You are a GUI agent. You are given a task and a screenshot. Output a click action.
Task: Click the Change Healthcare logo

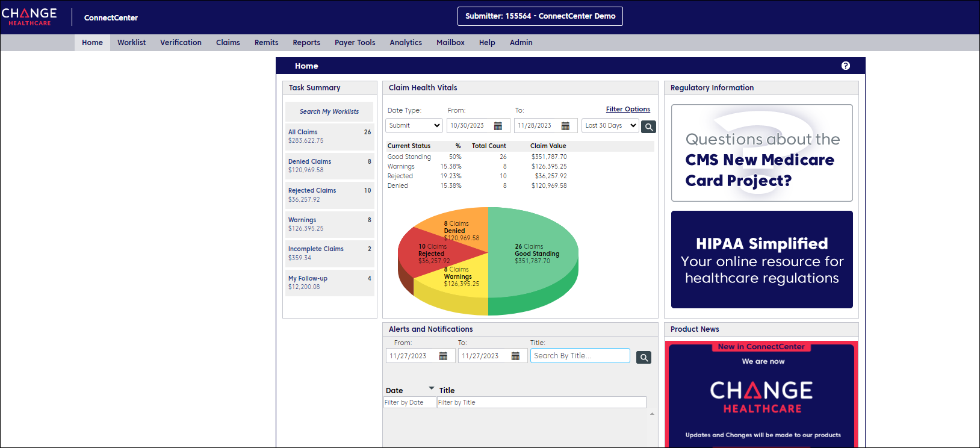pyautogui.click(x=29, y=17)
